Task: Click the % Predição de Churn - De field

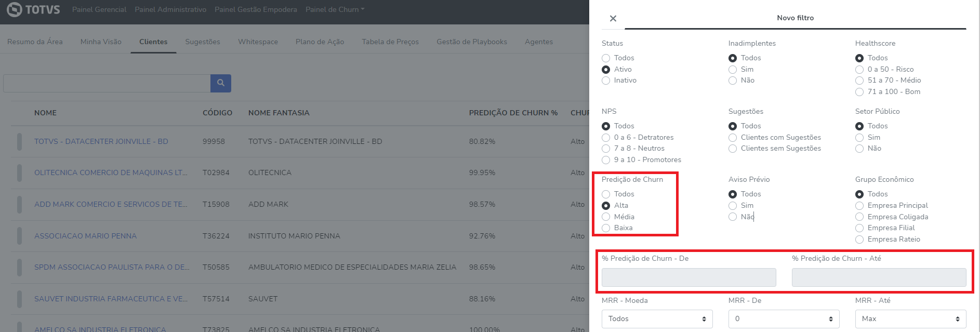Action: pyautogui.click(x=688, y=277)
